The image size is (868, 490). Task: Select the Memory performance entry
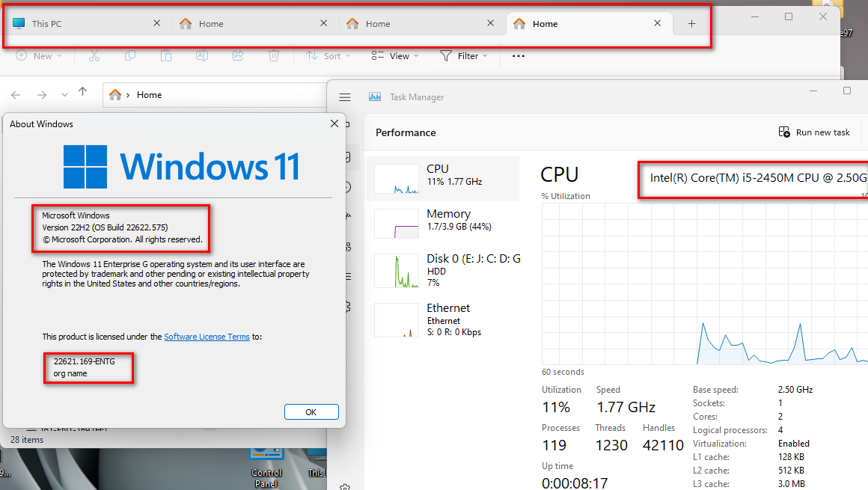(443, 223)
